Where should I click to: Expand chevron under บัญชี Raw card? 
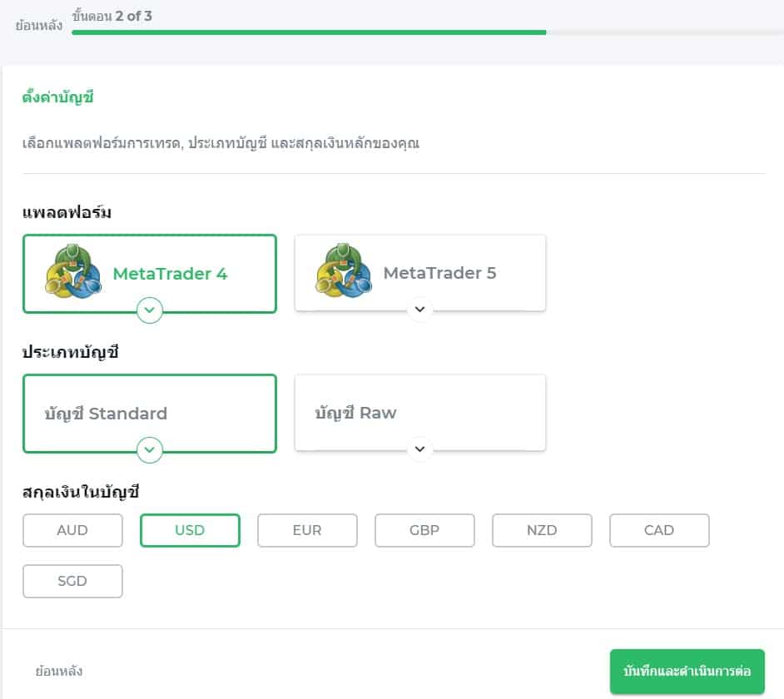tap(420, 449)
